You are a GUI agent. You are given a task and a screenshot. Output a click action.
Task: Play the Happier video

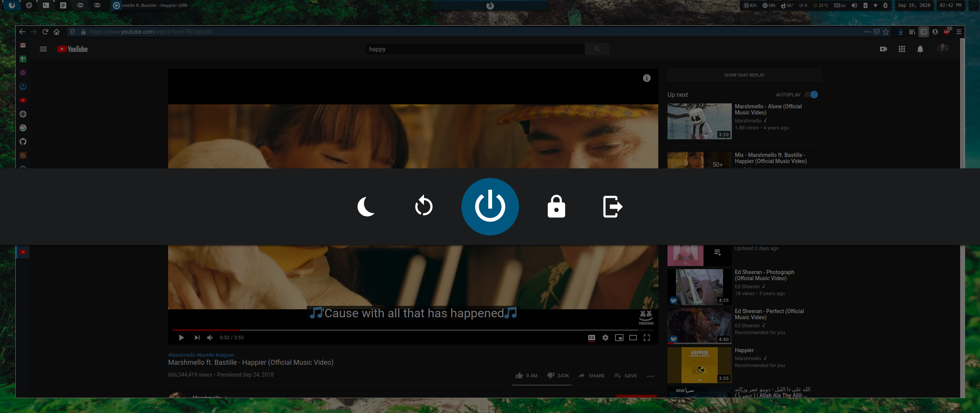pos(182,338)
